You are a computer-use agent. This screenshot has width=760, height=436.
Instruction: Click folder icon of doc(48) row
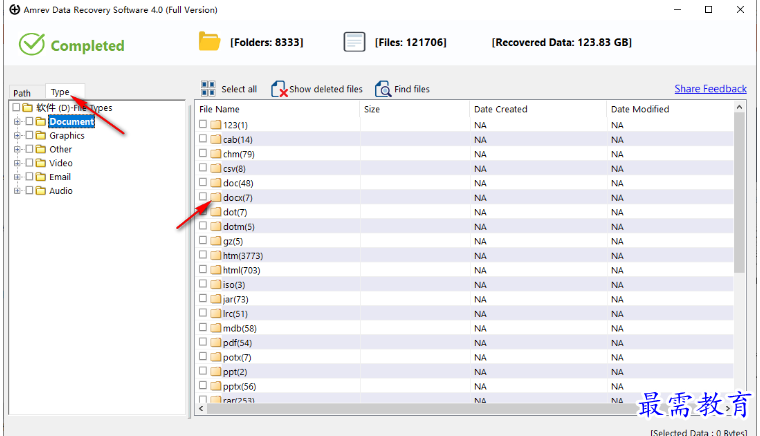pos(216,183)
